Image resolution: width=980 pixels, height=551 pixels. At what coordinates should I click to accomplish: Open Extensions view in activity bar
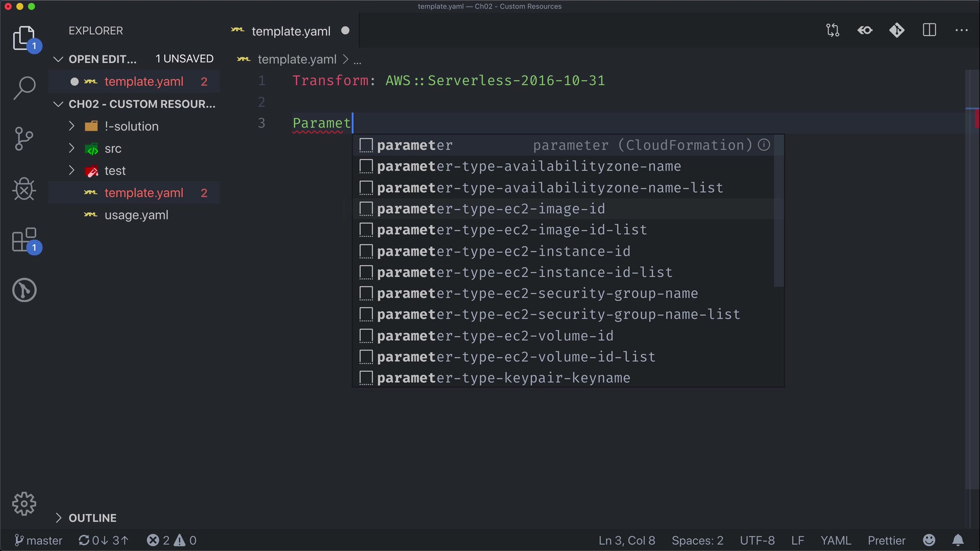click(24, 240)
